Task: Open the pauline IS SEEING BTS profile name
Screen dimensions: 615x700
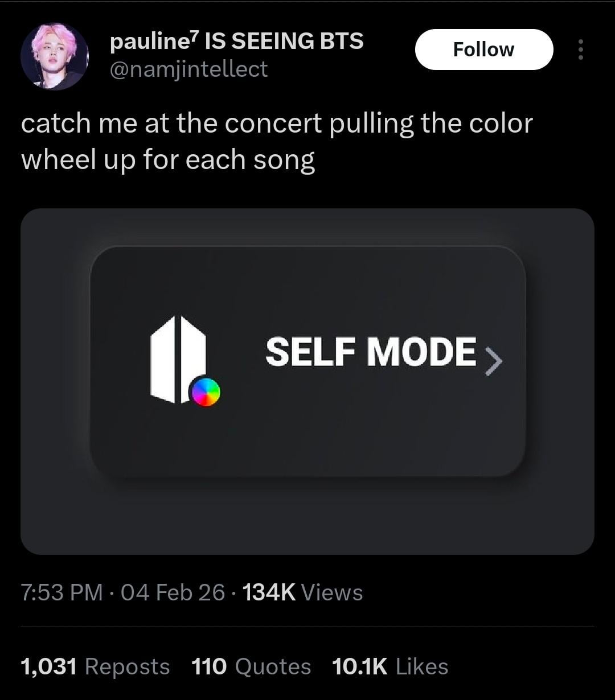Action: (x=236, y=41)
